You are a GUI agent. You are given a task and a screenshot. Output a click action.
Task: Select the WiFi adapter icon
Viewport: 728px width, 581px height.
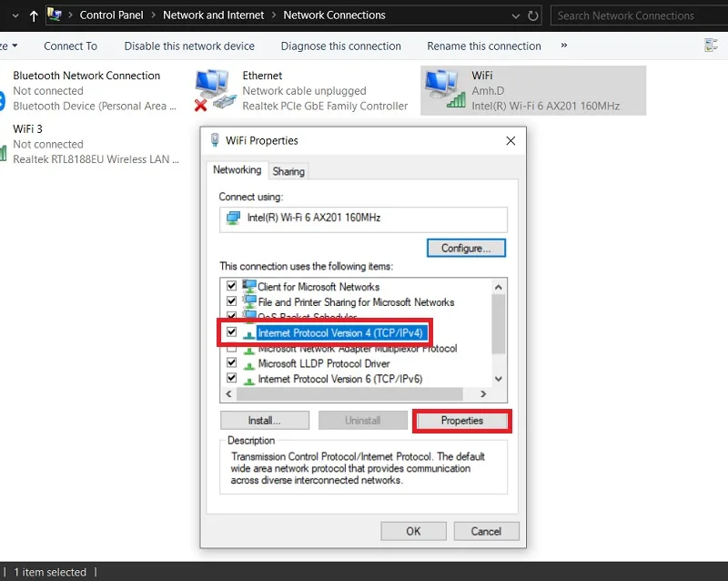point(444,88)
